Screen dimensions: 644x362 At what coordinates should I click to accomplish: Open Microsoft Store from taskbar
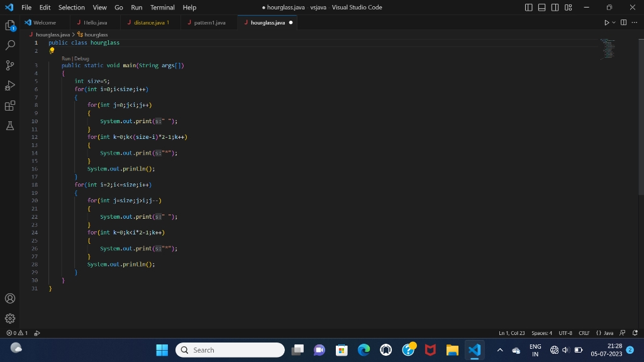[x=341, y=350]
